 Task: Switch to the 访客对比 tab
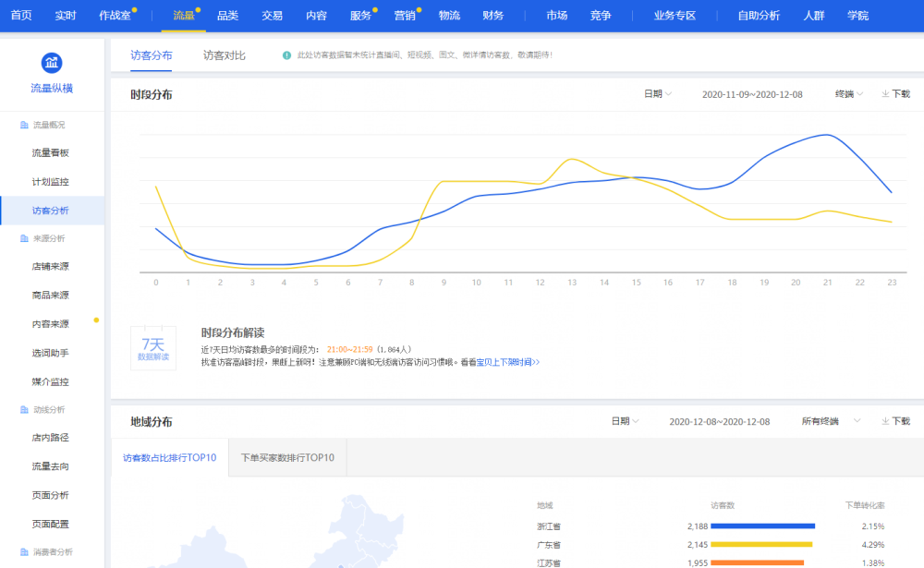225,55
